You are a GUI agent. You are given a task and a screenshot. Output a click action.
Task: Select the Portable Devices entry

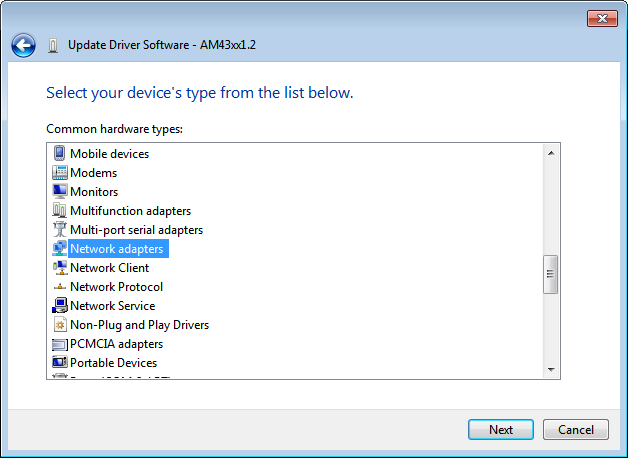point(113,363)
